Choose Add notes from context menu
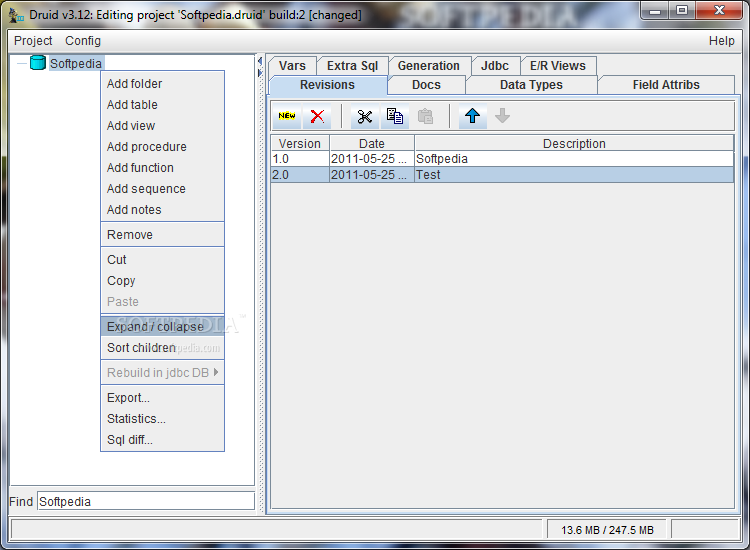Image resolution: width=750 pixels, height=550 pixels. click(163, 210)
